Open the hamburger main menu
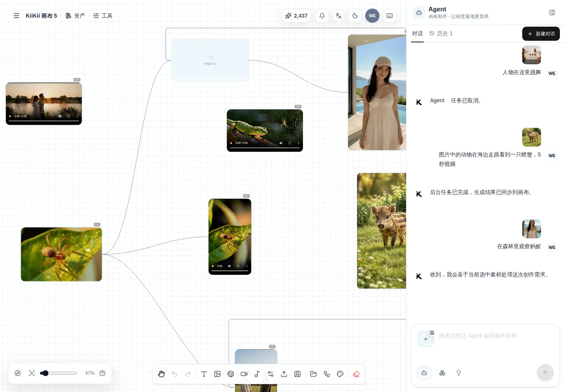The image size is (565, 392). (x=16, y=16)
